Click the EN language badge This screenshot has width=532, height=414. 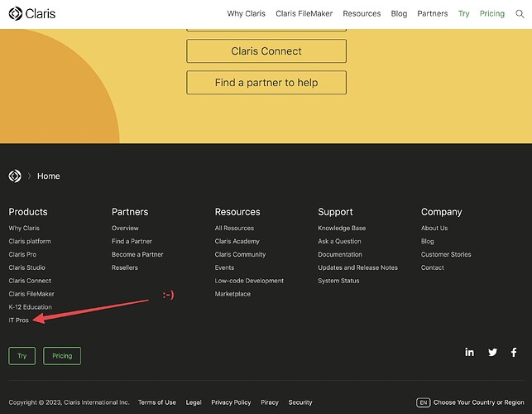(423, 402)
